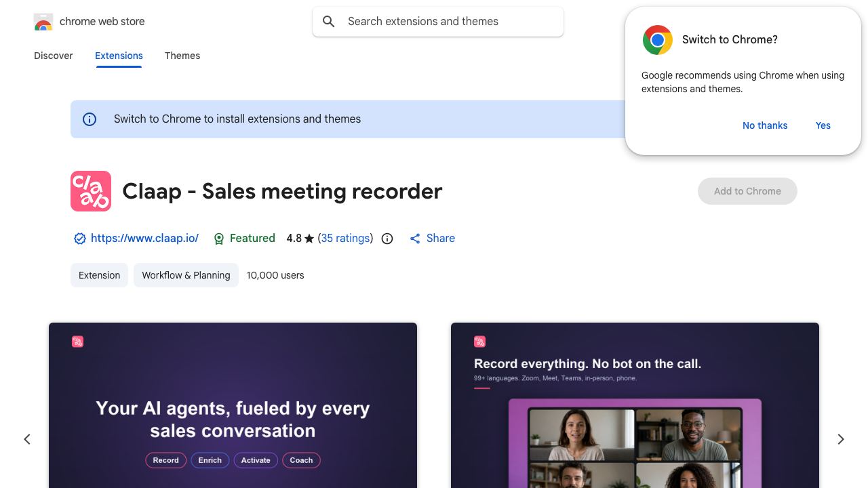868x488 pixels.
Task: Click Yes in the Switch to Chrome popup
Action: 823,125
